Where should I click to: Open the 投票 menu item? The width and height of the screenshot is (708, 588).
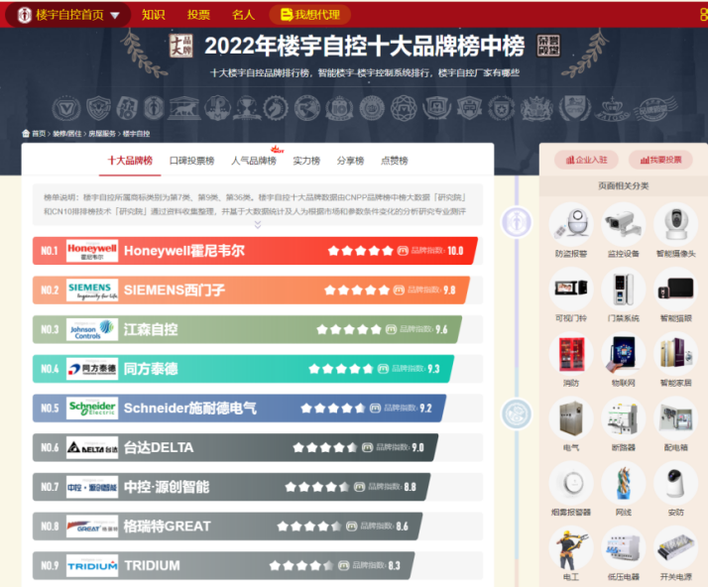coord(198,15)
